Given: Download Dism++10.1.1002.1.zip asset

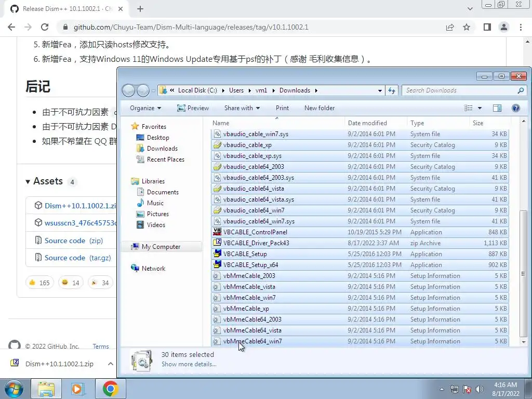Looking at the screenshot, I should [x=80, y=206].
